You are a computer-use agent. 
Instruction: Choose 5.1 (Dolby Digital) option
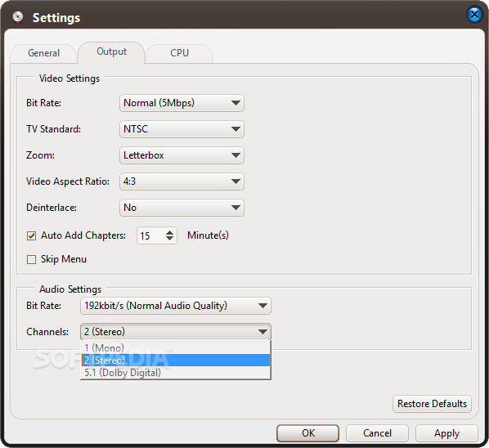pos(176,373)
